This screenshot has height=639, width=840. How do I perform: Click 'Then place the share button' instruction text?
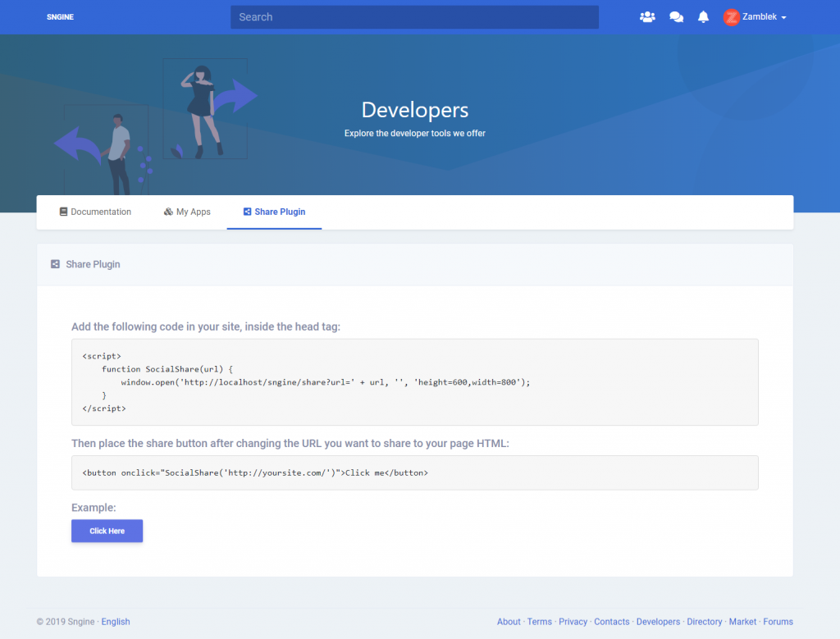click(x=290, y=444)
